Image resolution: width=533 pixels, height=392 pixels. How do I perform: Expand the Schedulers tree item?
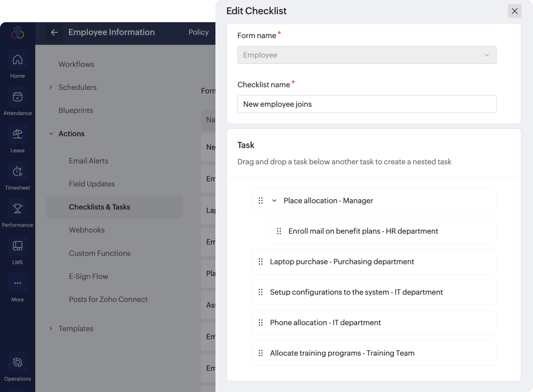[x=51, y=87]
